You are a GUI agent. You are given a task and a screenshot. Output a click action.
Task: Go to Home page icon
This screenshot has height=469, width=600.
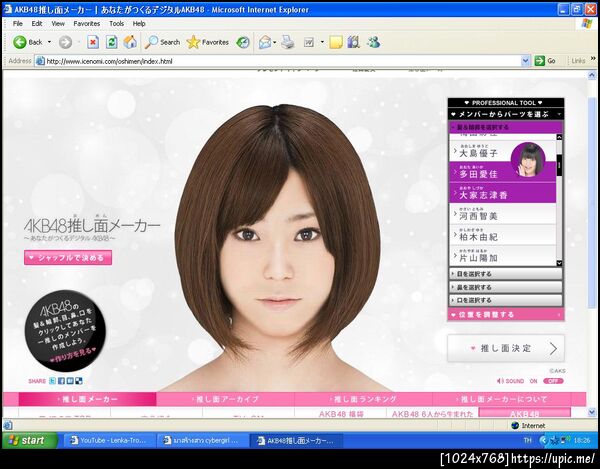pyautogui.click(x=130, y=42)
